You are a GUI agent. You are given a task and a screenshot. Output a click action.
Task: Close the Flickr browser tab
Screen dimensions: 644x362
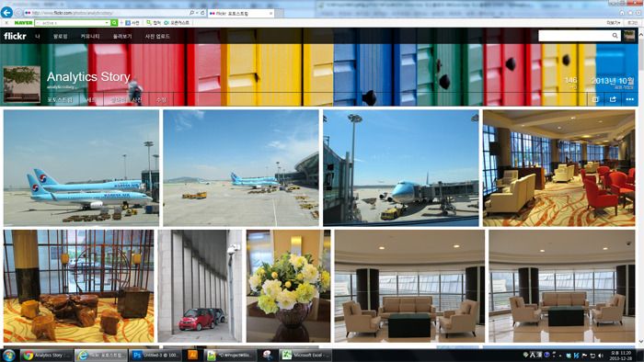coord(271,14)
